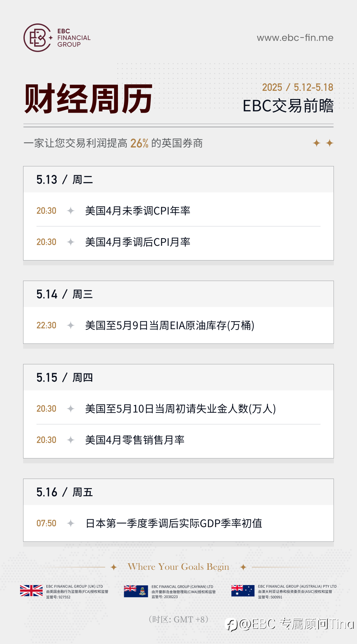Click the UK flag icon
The width and height of the screenshot is (357, 644).
tap(31, 591)
